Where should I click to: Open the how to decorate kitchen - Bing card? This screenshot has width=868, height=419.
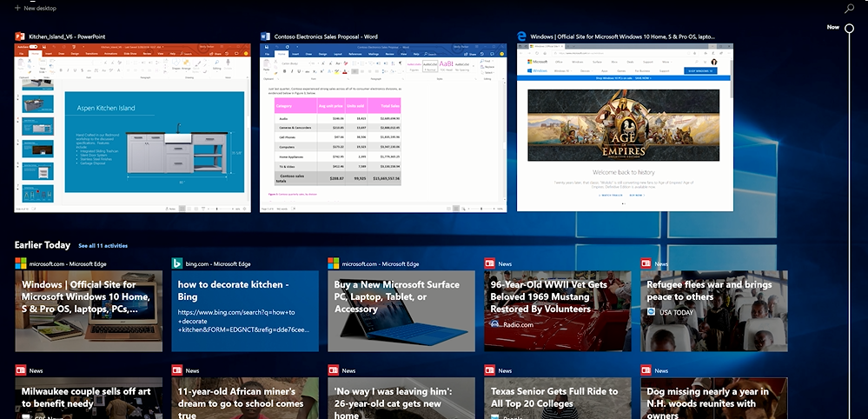245,311
